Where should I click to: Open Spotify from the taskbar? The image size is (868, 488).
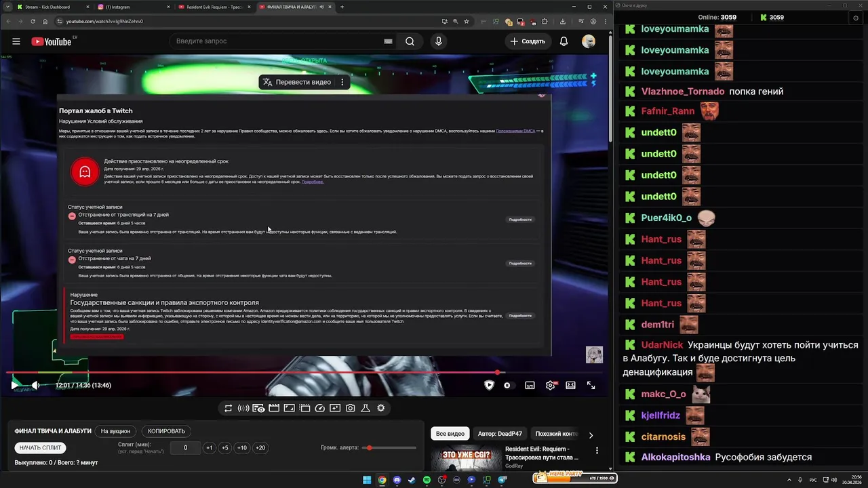(x=427, y=480)
